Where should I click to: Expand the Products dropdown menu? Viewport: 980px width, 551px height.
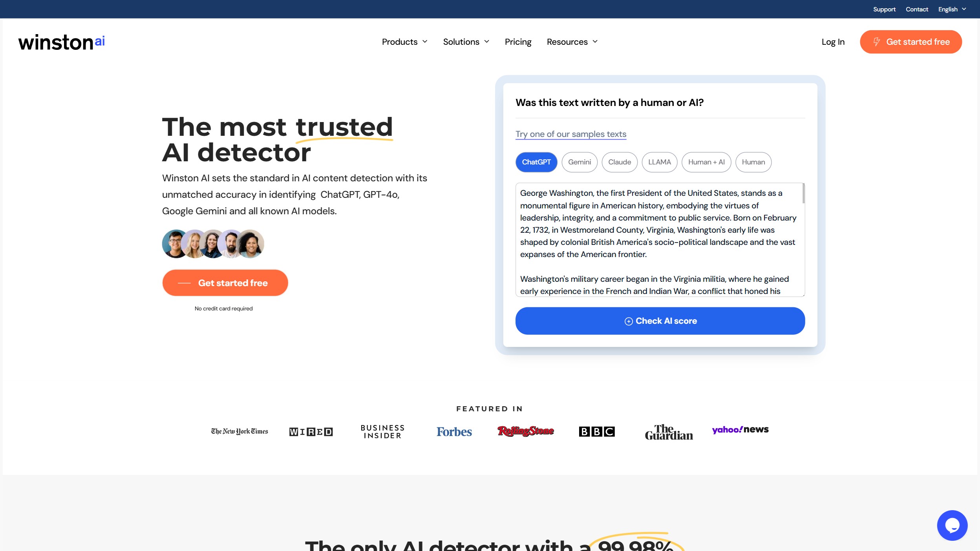click(x=404, y=42)
